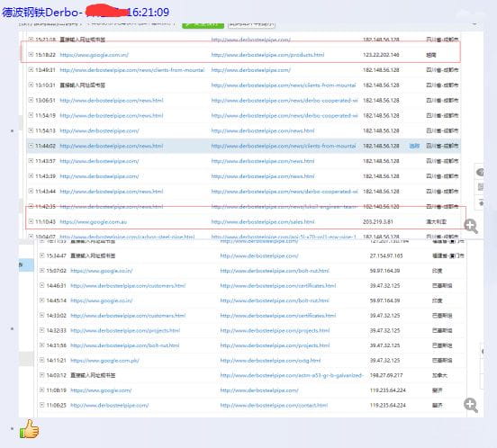Screen dimensions: 497x448
Task: Open the google.com source link at 11:08:19
Action: click(101, 390)
